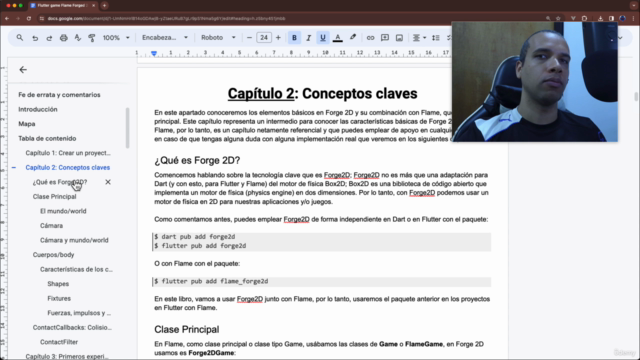Open 'Capítulo 3: Primeros experi...' outline entry

pos(67,356)
